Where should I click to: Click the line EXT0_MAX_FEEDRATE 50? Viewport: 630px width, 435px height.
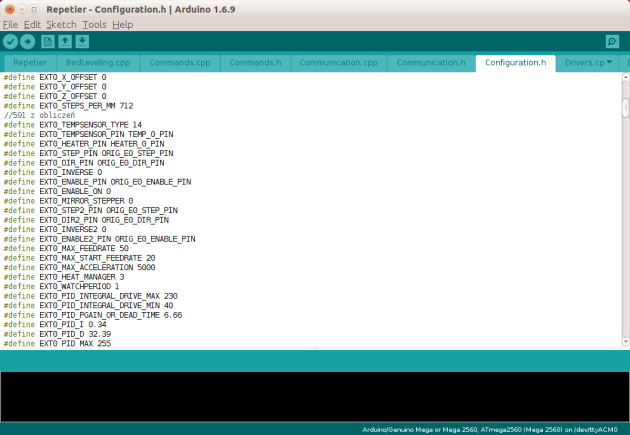[x=66, y=248]
